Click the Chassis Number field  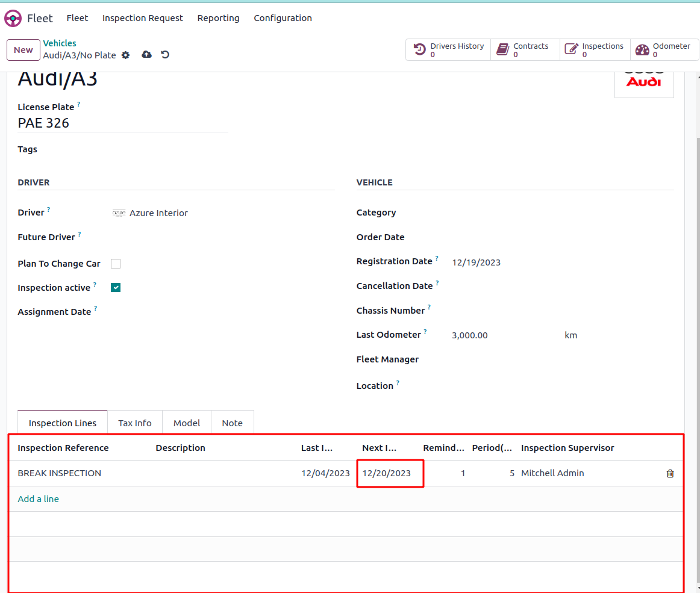click(x=562, y=311)
